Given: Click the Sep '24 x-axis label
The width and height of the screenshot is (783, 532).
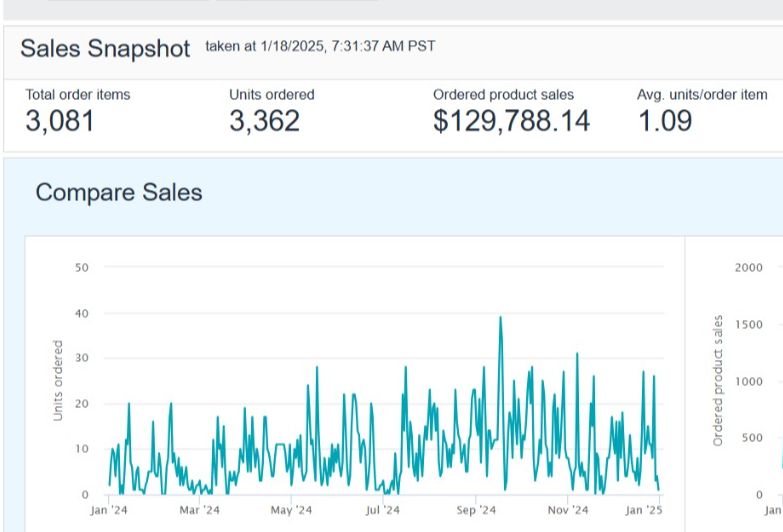Looking at the screenshot, I should coord(476,510).
